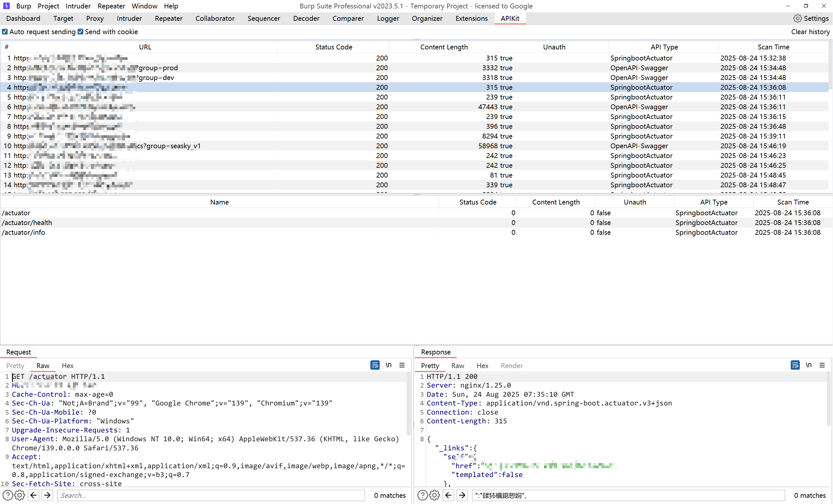Go to next match in Response search
833x504 pixels.
462,495
